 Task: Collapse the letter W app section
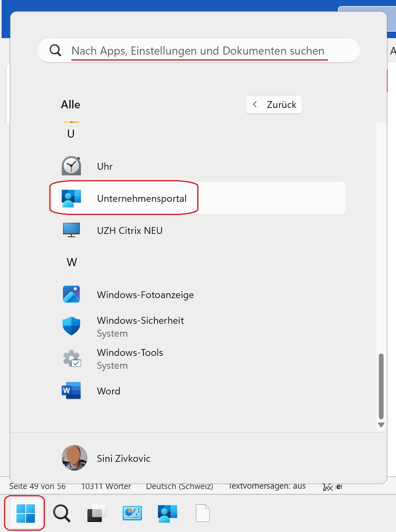pos(72,262)
